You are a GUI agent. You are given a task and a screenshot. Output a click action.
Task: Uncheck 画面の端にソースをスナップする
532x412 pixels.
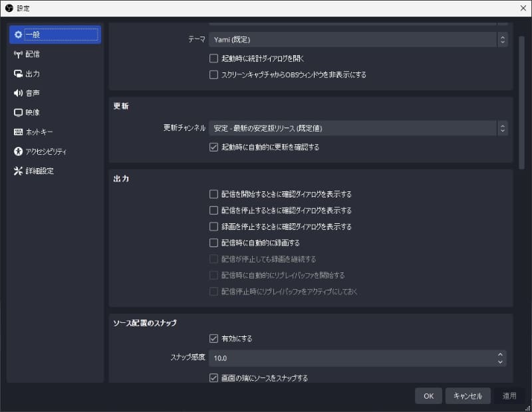tap(214, 377)
